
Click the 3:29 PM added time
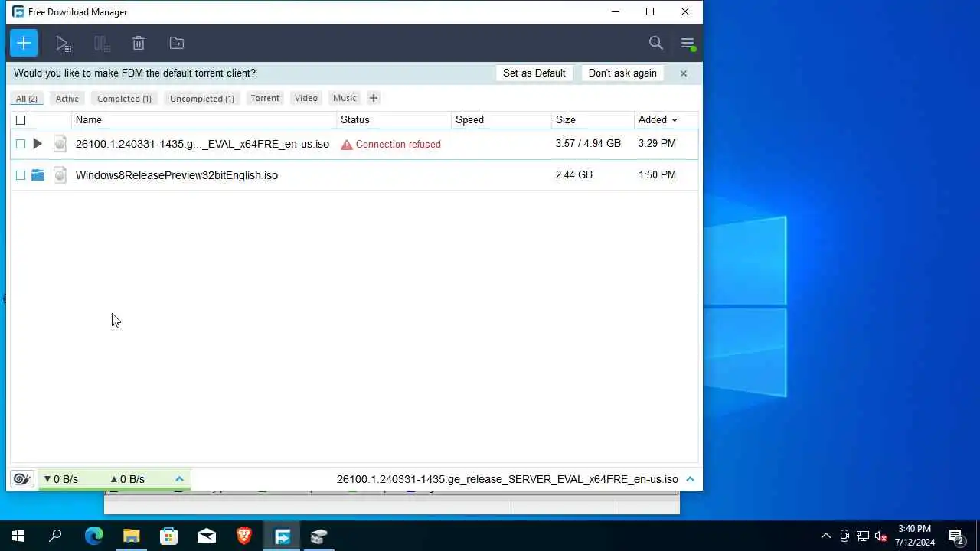(657, 144)
